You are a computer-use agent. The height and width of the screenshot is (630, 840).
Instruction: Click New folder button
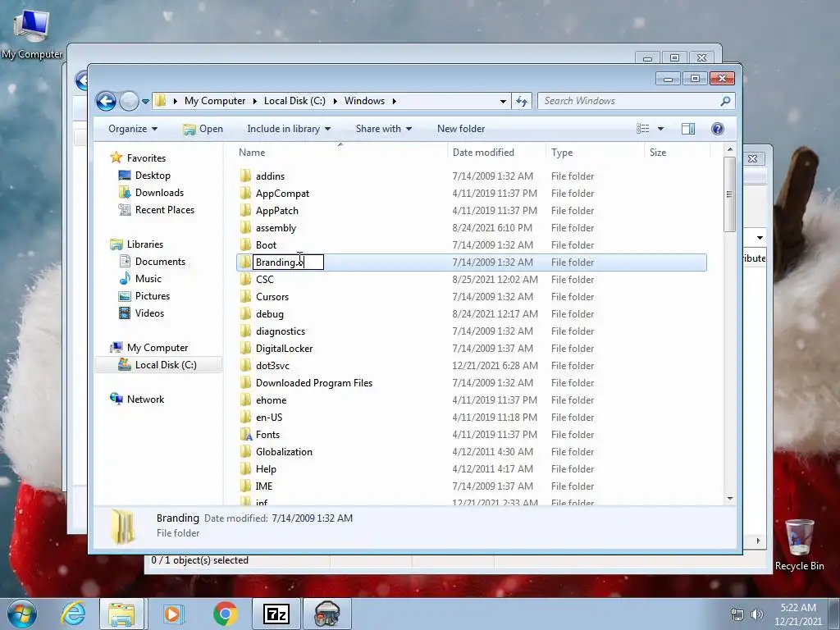[x=461, y=129]
